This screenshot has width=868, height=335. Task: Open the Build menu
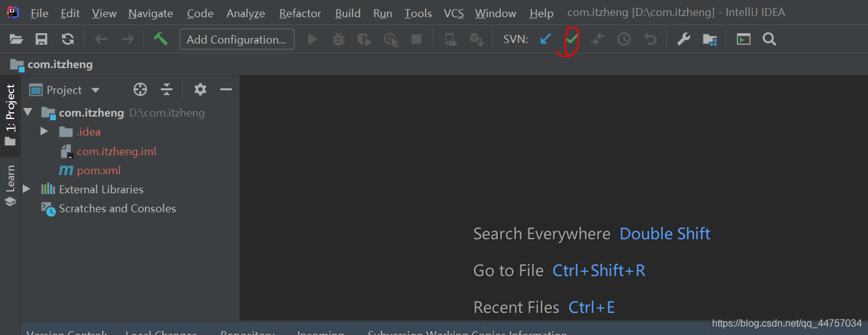[x=348, y=13]
